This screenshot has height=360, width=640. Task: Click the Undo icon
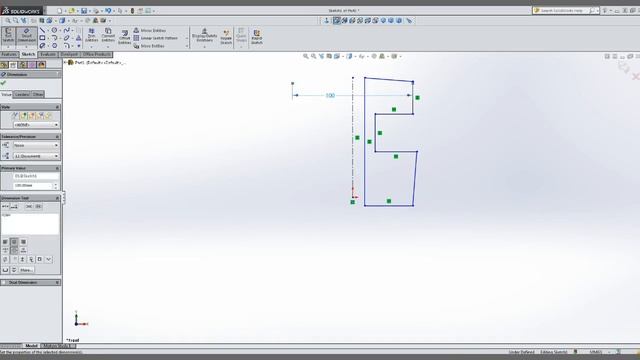[x=108, y=11]
